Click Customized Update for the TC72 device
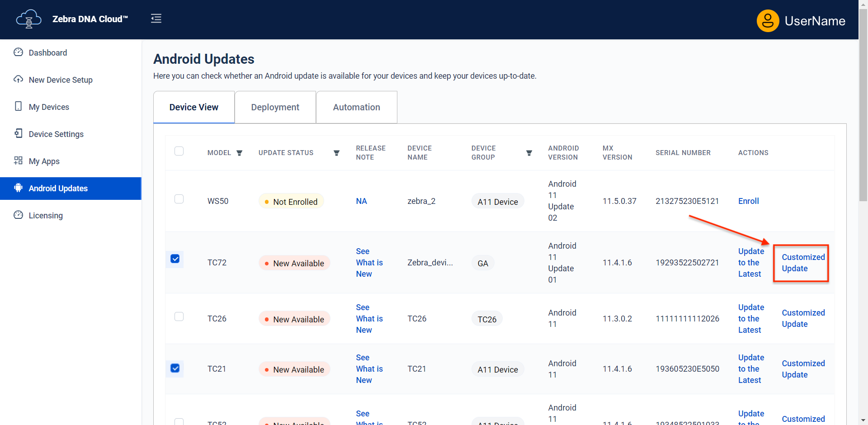 click(803, 263)
